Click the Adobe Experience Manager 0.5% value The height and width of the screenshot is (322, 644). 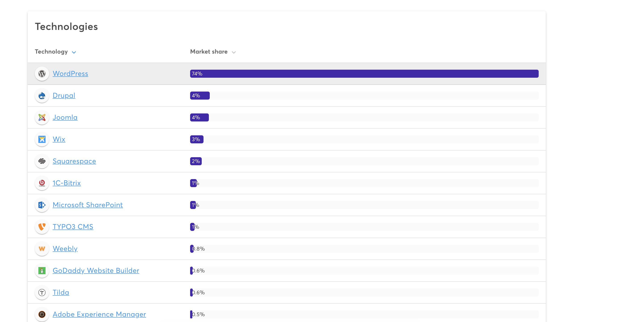199,314
